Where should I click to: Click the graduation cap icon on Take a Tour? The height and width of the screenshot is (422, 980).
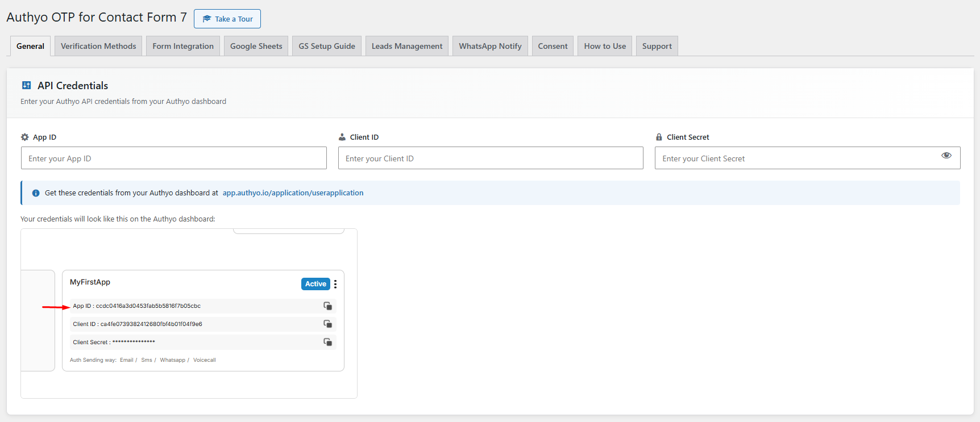(207, 19)
